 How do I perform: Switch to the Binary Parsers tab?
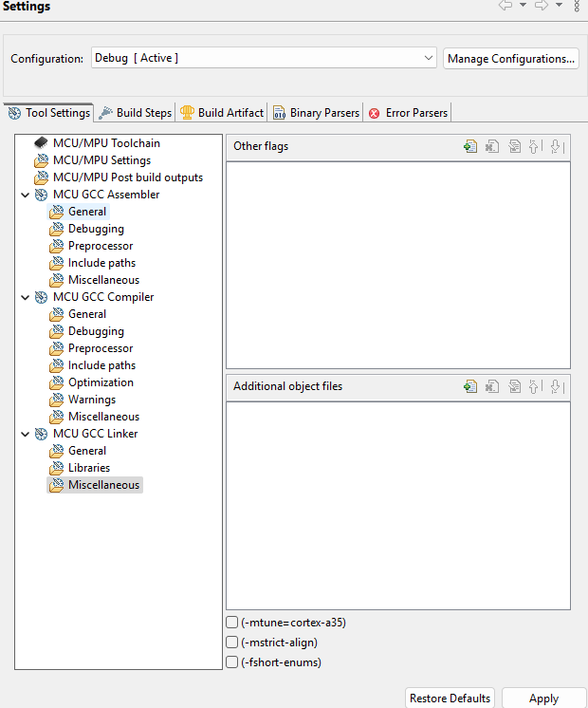(x=316, y=113)
